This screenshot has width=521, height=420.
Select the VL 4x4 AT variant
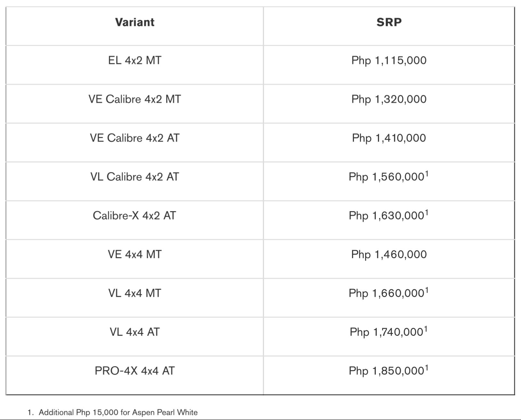[x=135, y=332]
